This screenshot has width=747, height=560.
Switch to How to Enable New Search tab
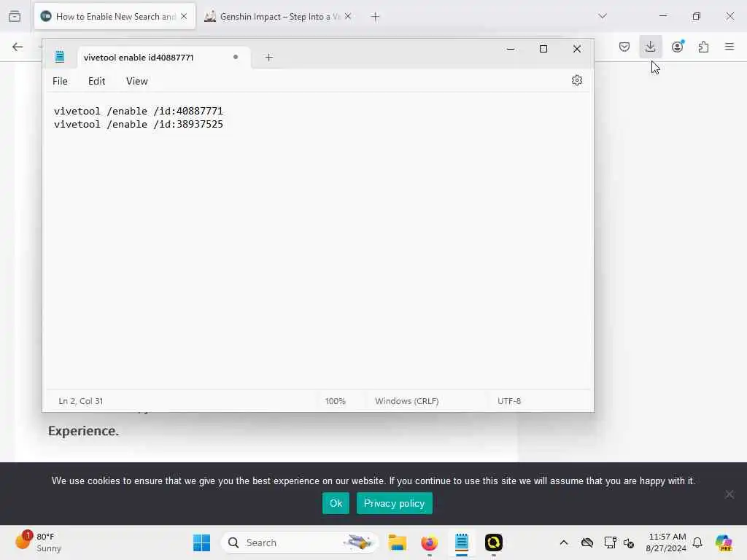pos(115,17)
